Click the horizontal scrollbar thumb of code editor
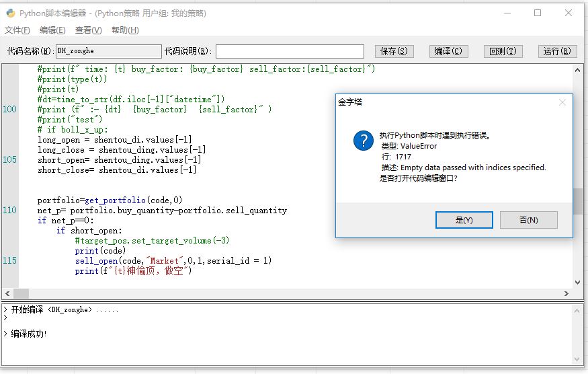The image size is (588, 374). (21, 294)
